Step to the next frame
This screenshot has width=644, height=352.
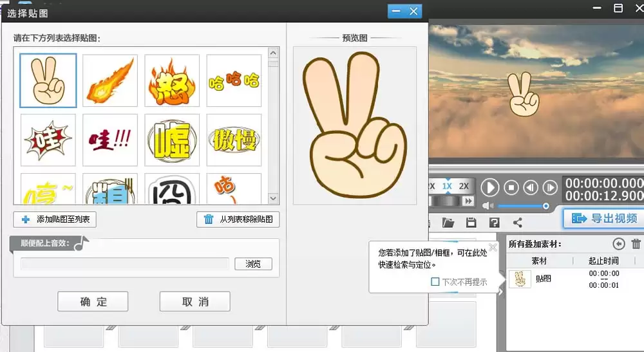[550, 188]
